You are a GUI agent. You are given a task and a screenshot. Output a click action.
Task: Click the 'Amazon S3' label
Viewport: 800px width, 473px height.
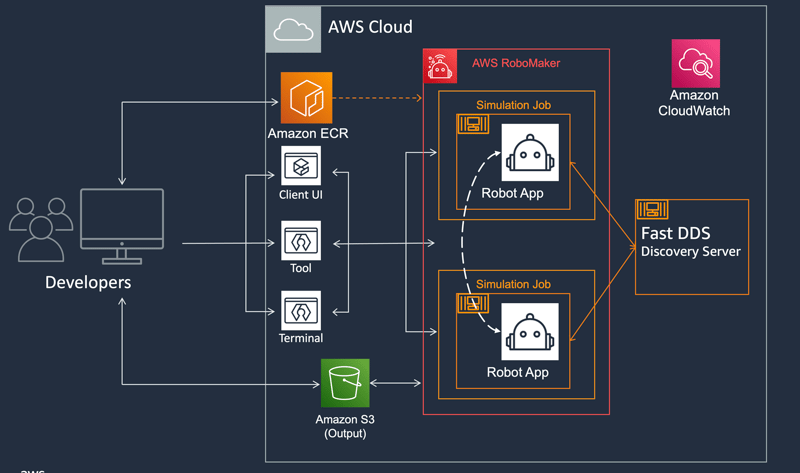345,419
